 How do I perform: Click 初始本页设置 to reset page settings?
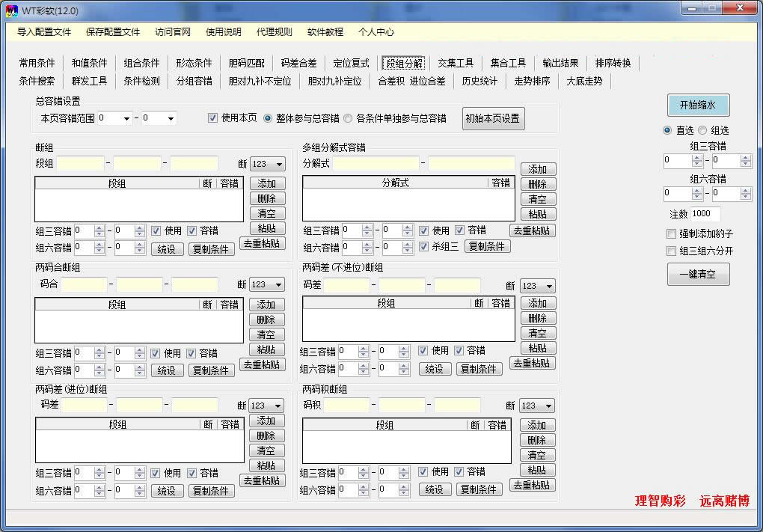pos(493,118)
